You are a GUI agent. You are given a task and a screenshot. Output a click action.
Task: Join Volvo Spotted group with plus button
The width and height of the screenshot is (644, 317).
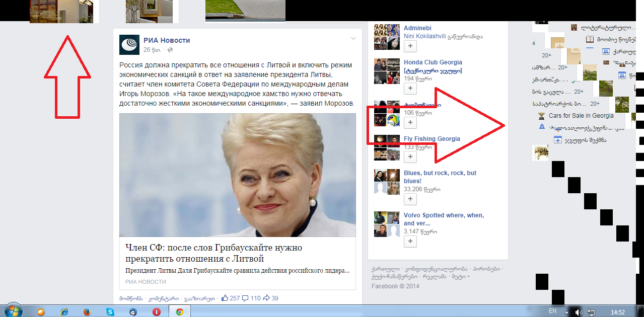410,241
